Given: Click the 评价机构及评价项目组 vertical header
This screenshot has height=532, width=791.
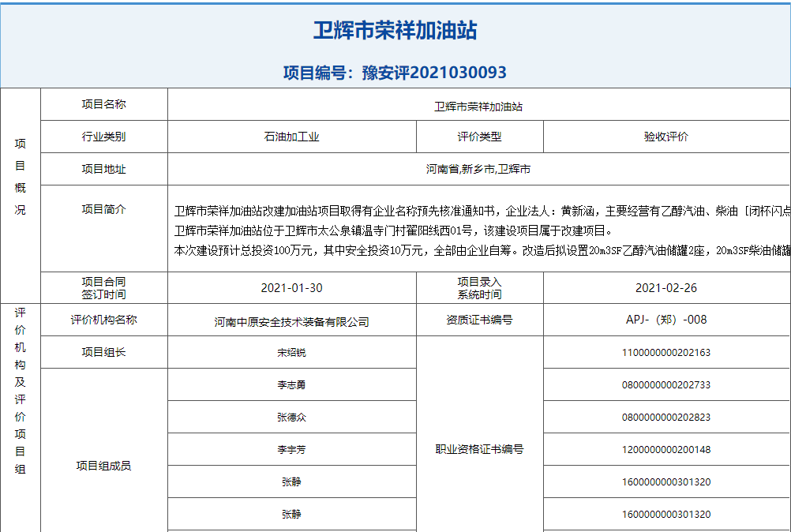Looking at the screenshot, I should tap(21, 391).
